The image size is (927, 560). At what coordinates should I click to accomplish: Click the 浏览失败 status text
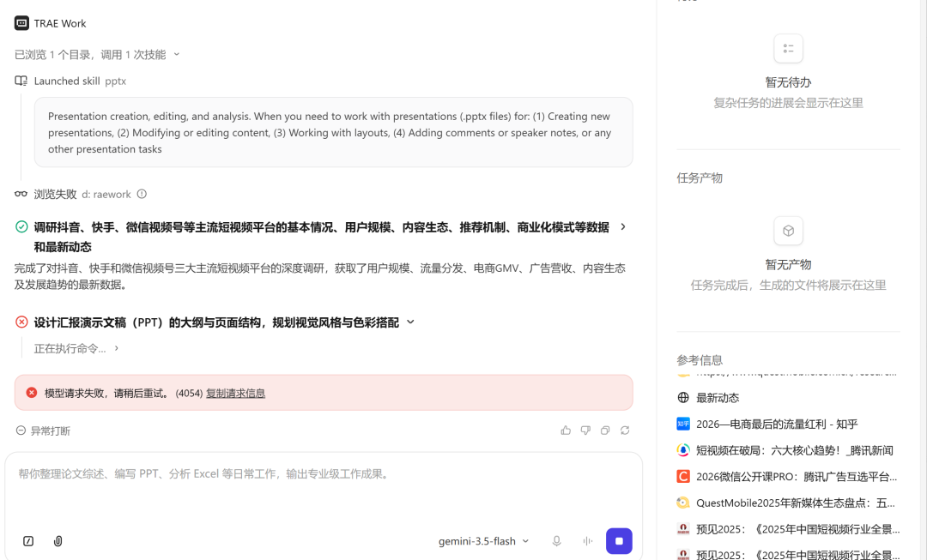55,194
